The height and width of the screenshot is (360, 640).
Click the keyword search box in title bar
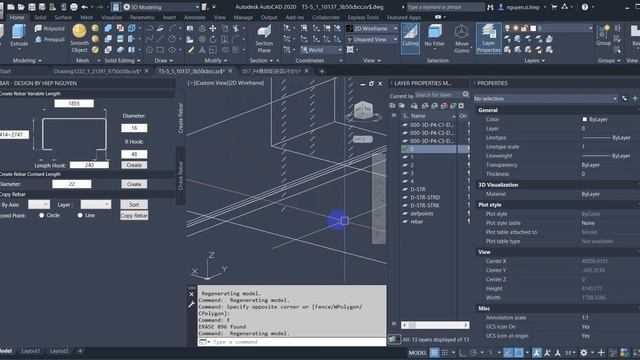(x=445, y=7)
